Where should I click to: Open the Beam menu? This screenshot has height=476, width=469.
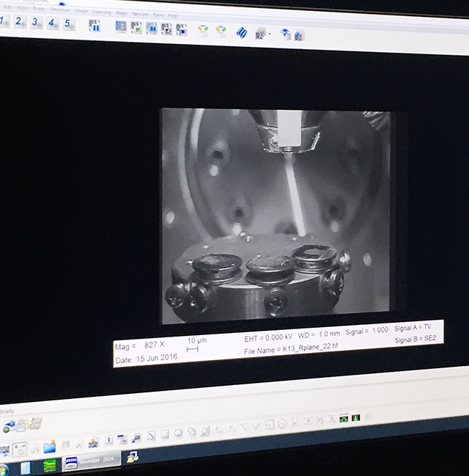pos(39,9)
